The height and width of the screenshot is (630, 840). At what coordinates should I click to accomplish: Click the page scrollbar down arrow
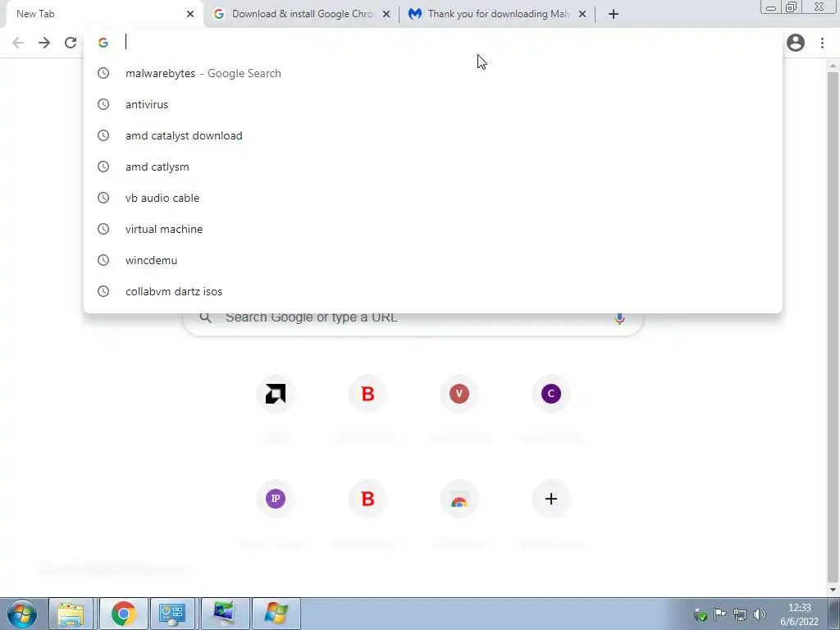tap(833, 591)
